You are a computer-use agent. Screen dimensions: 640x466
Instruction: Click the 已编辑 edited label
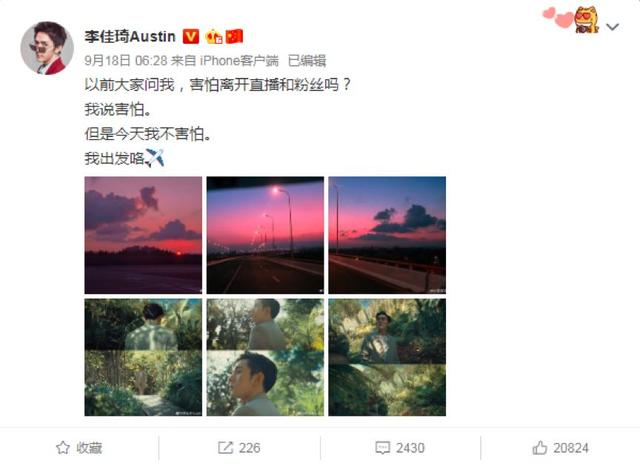pos(307,61)
